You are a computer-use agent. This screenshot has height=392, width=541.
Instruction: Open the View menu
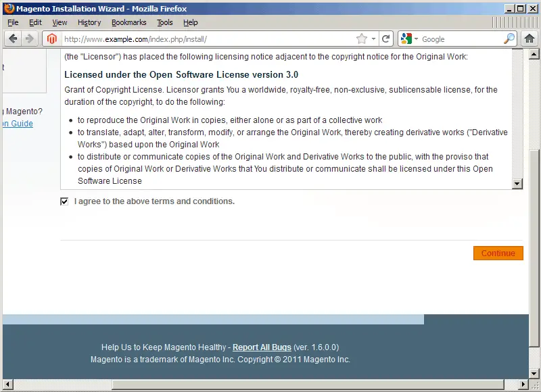click(x=60, y=22)
